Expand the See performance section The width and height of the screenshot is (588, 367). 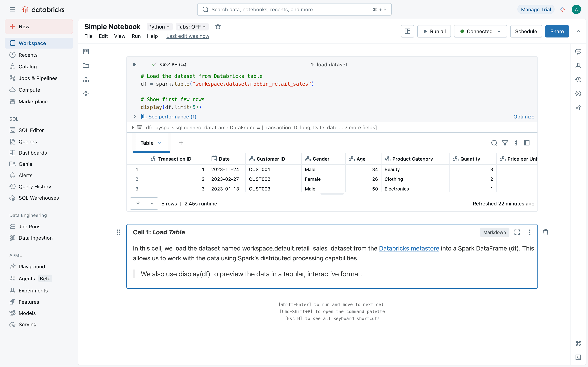click(x=135, y=117)
